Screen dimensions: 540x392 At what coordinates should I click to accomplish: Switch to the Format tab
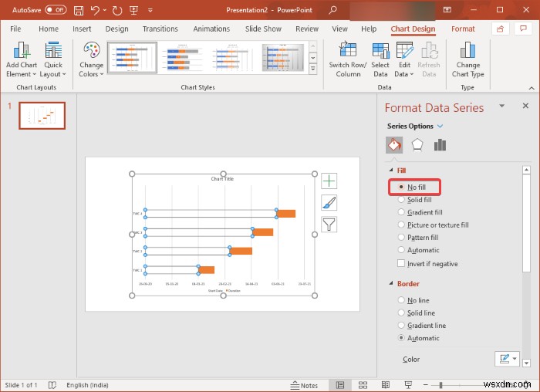(463, 29)
